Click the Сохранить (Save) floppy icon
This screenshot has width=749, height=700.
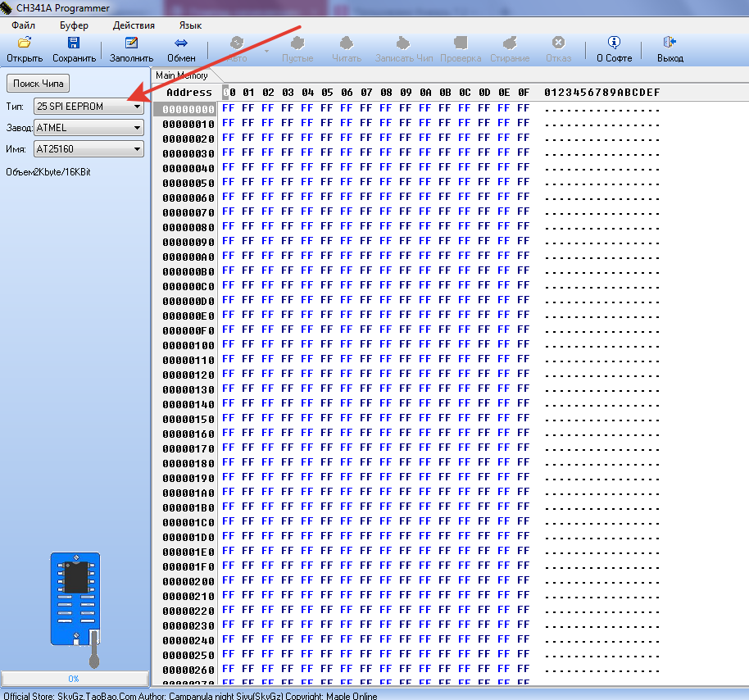point(74,43)
